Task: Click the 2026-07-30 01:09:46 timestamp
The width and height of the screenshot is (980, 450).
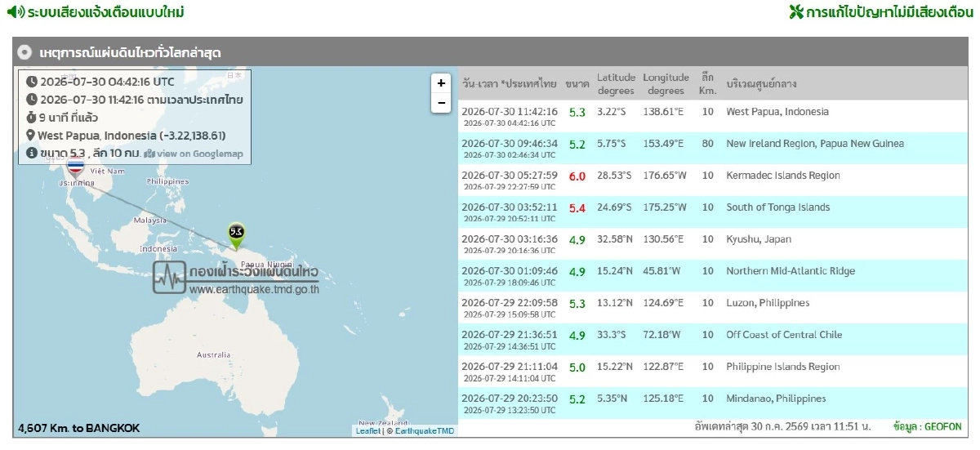Action: point(510,270)
